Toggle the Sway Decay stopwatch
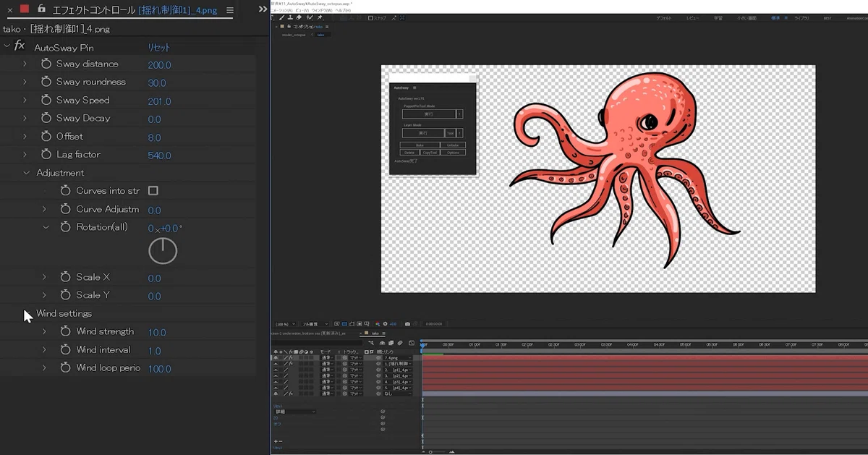Image resolution: width=868 pixels, height=455 pixels. tap(46, 119)
